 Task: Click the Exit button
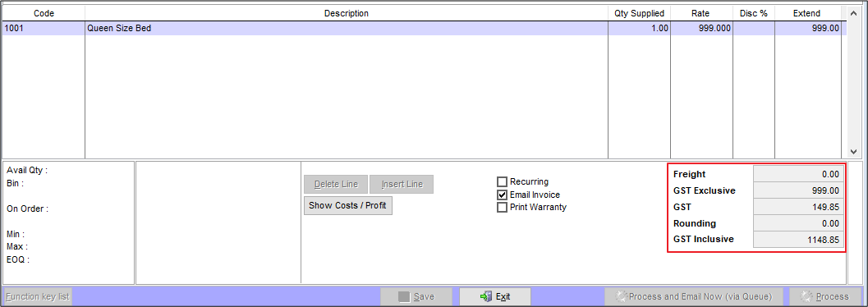pyautogui.click(x=495, y=296)
